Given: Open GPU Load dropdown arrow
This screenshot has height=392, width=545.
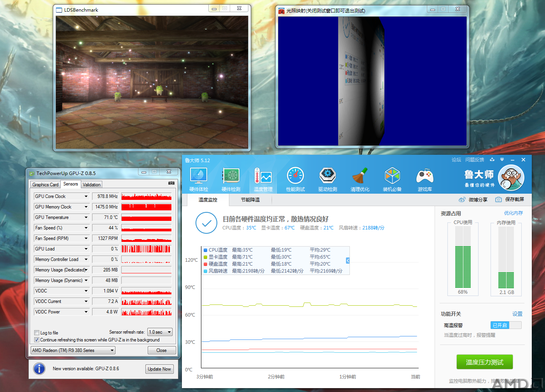Looking at the screenshot, I should pos(86,249).
